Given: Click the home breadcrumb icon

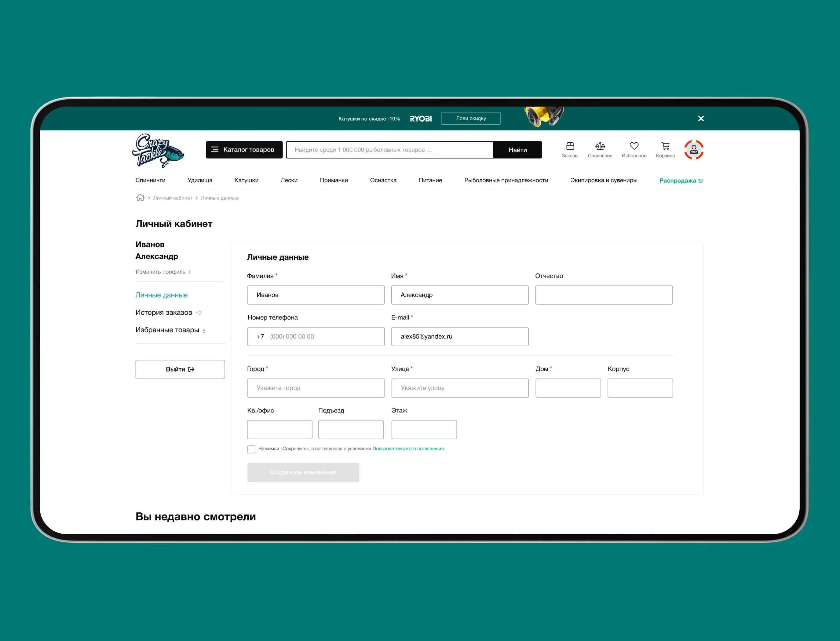Looking at the screenshot, I should pos(141,198).
